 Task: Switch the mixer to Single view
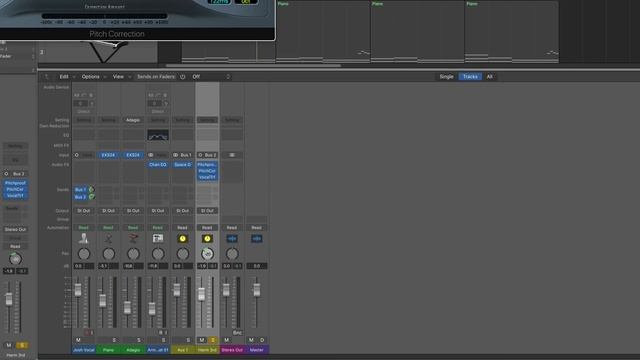pos(447,77)
